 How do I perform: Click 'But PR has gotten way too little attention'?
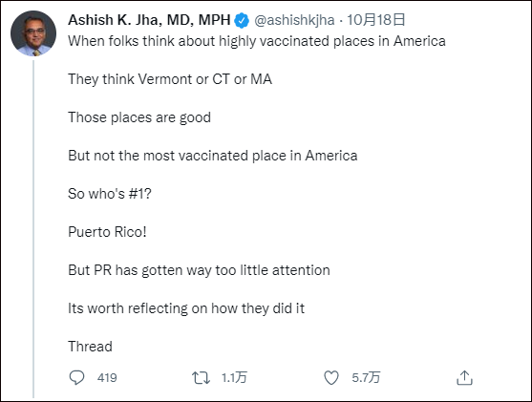pyautogui.click(x=199, y=270)
